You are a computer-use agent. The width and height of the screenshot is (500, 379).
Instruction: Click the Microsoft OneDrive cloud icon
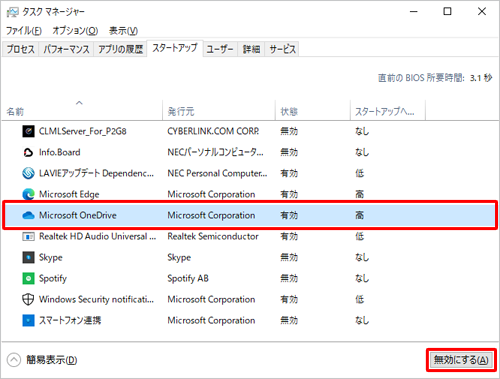click(x=28, y=215)
